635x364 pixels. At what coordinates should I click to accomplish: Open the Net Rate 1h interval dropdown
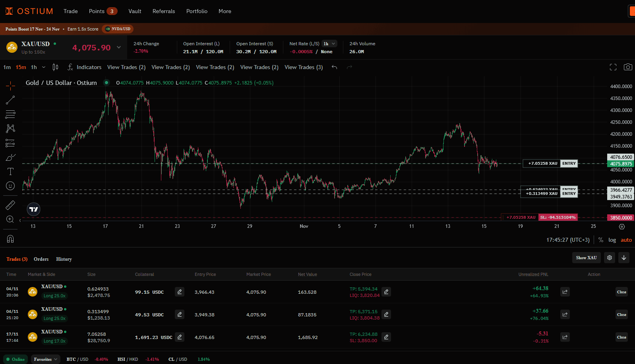coord(329,44)
